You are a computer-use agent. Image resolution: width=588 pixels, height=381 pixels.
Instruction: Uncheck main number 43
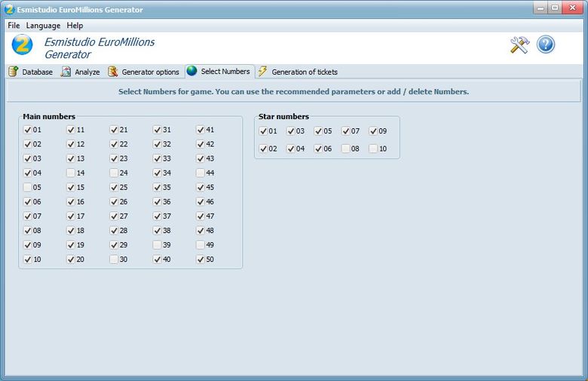pyautogui.click(x=201, y=158)
